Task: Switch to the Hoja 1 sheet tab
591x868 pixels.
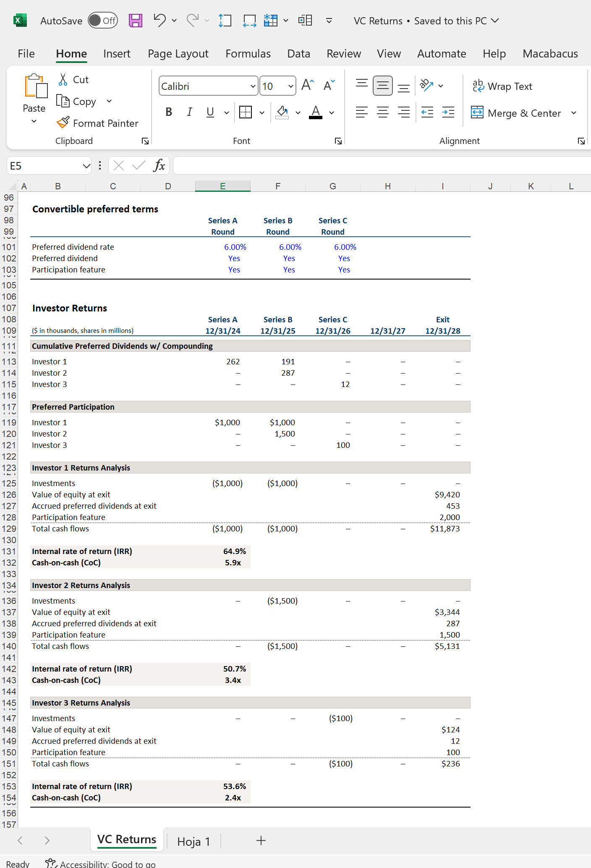Action: (194, 842)
